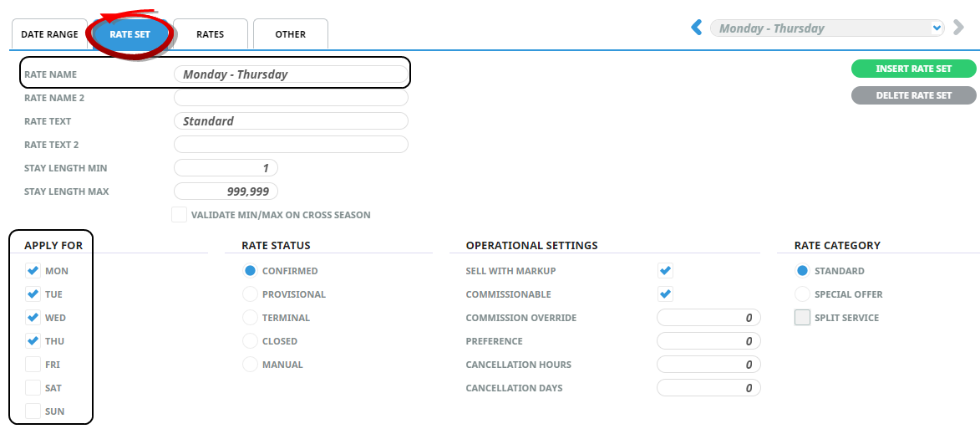980x429 pixels.
Task: Click the Insert Rate Set button
Action: click(913, 69)
